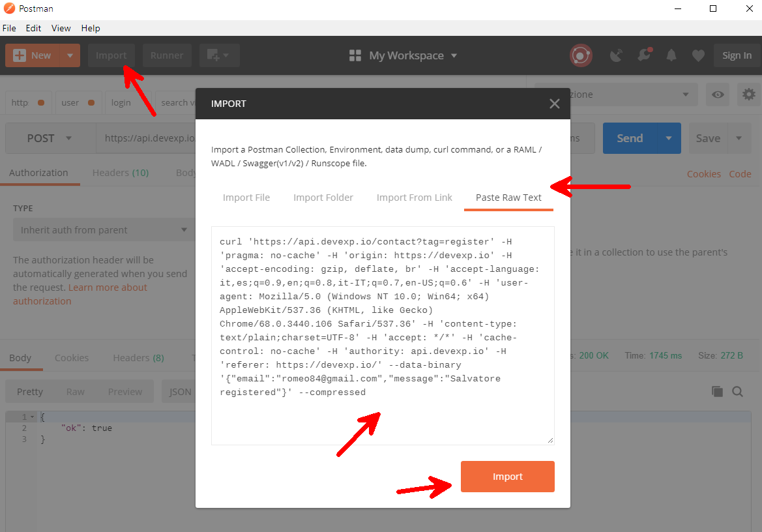Expand the new window icon dropdown arrow
Image resolution: width=762 pixels, height=532 pixels.
pyautogui.click(x=226, y=55)
